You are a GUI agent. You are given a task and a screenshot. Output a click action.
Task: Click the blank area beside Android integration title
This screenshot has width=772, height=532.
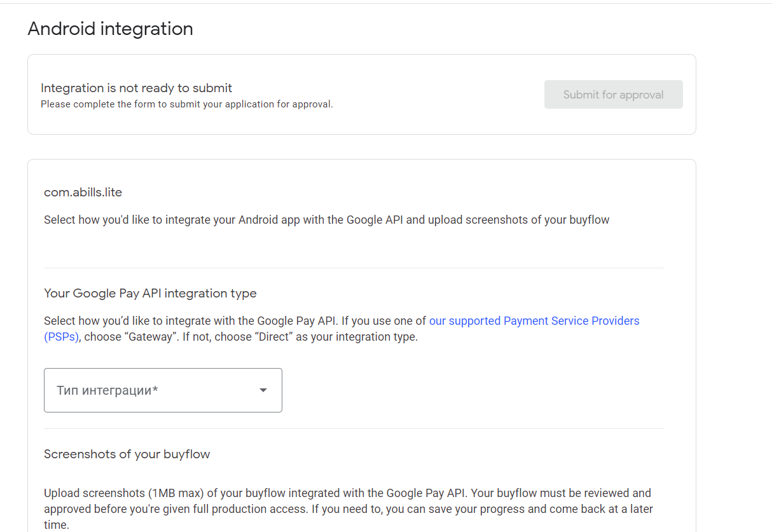click(445, 29)
